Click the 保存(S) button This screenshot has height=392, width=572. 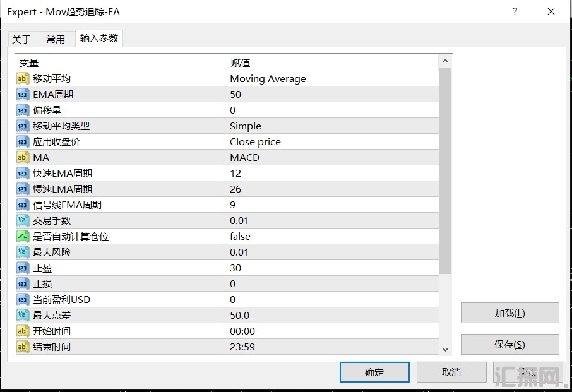tap(509, 345)
